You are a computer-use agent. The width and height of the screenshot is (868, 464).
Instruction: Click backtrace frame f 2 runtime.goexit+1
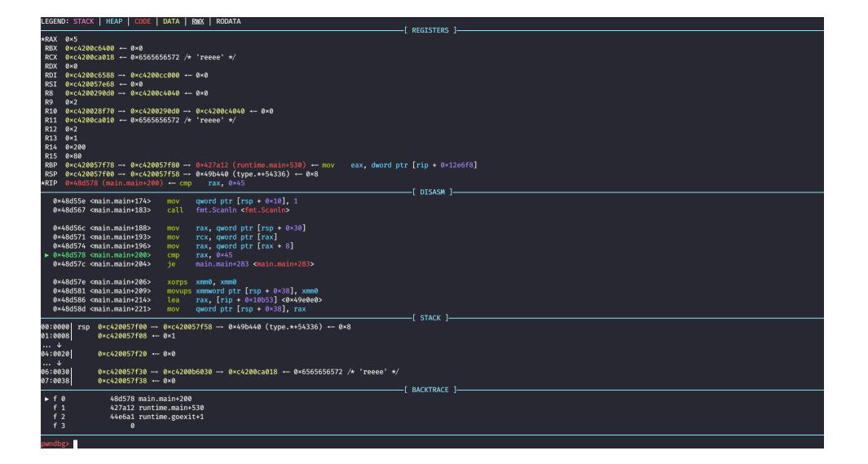(x=129, y=417)
